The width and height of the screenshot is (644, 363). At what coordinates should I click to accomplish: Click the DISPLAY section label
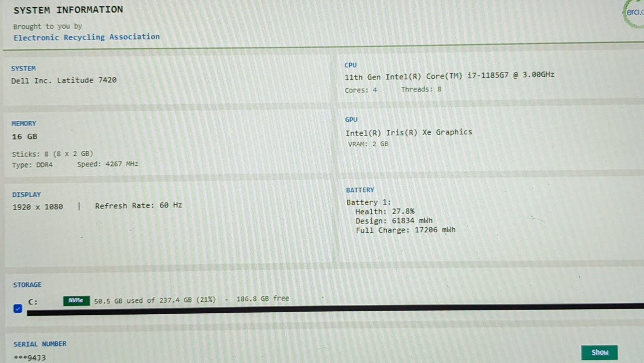click(26, 195)
